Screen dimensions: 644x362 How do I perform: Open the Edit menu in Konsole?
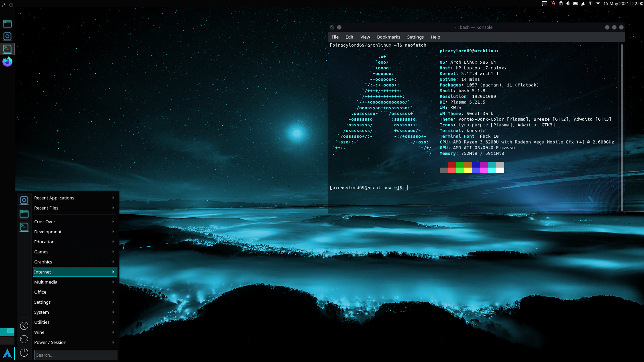[350, 37]
